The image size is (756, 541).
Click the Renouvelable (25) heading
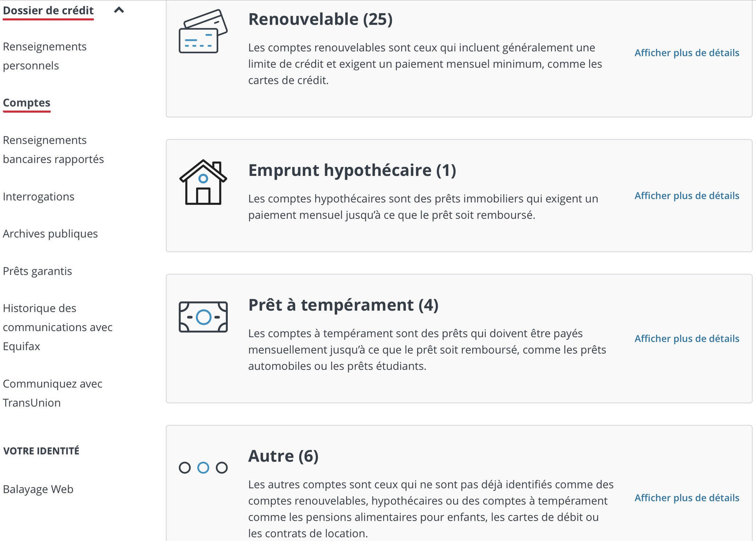pos(320,19)
